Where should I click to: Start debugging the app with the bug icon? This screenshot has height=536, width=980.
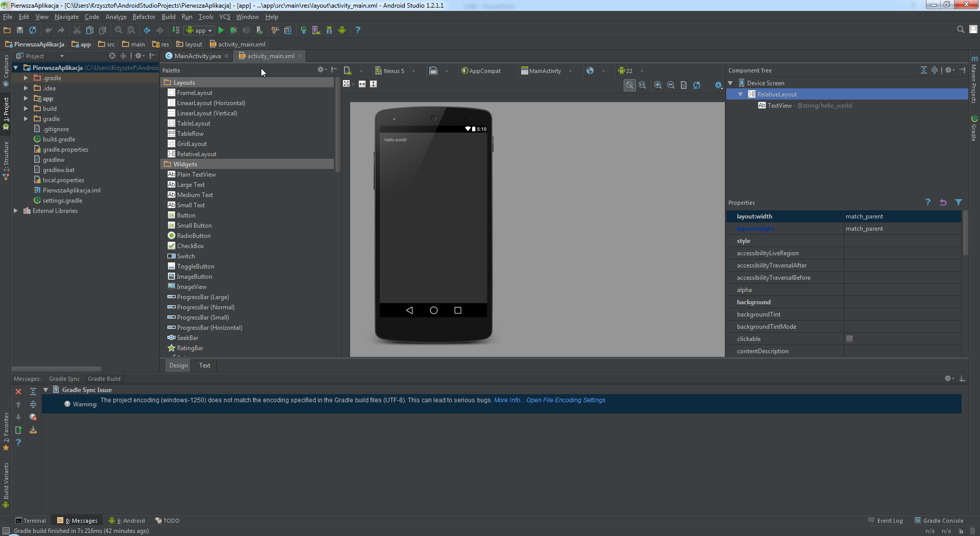(x=233, y=30)
